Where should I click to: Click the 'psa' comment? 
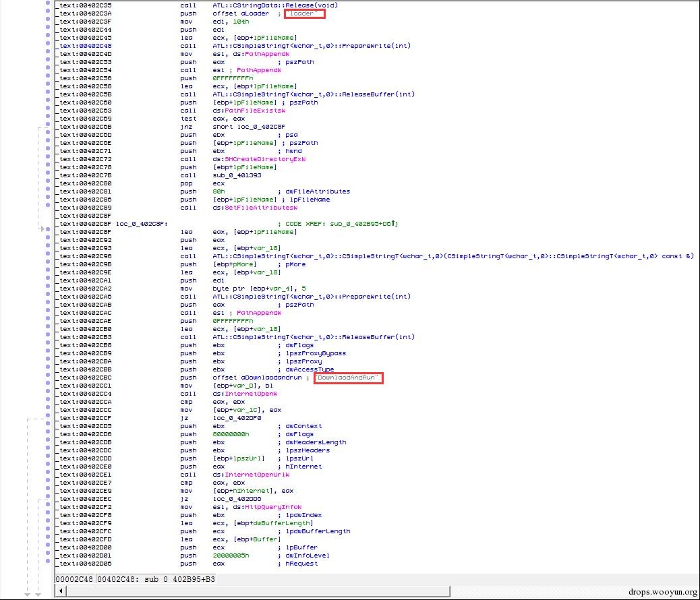coord(291,134)
